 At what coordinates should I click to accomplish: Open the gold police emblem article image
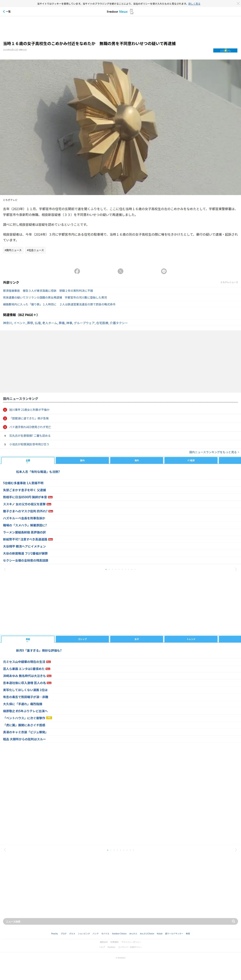click(120, 127)
